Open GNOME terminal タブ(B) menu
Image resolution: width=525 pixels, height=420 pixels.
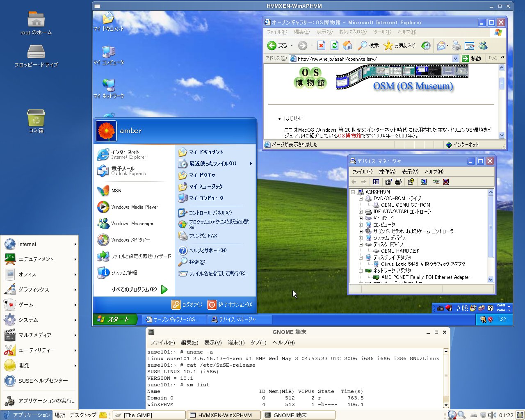[x=258, y=343]
